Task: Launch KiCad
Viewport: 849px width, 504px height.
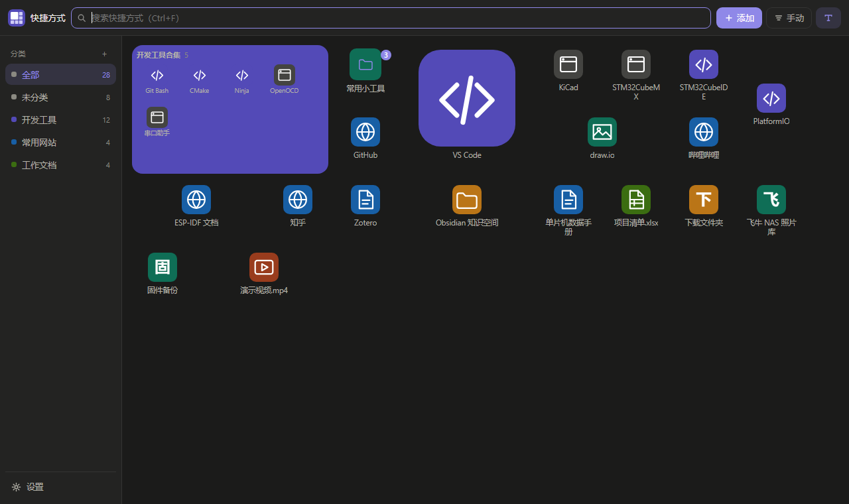Action: (568, 64)
